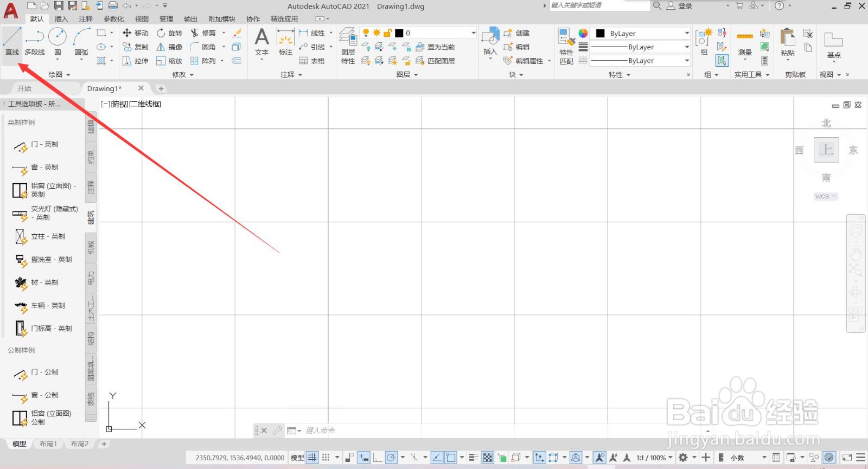This screenshot has width=868, height=469.
Task: Click 特性匹配 match properties
Action: [566, 46]
